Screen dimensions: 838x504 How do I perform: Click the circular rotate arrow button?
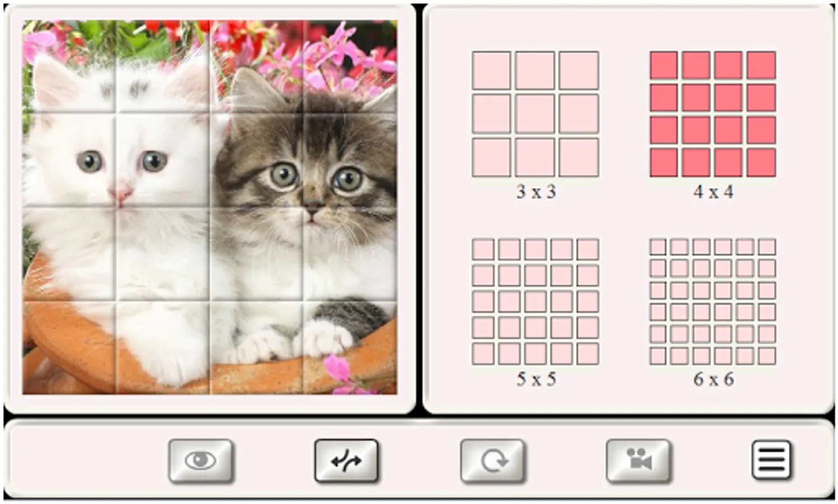point(492,461)
